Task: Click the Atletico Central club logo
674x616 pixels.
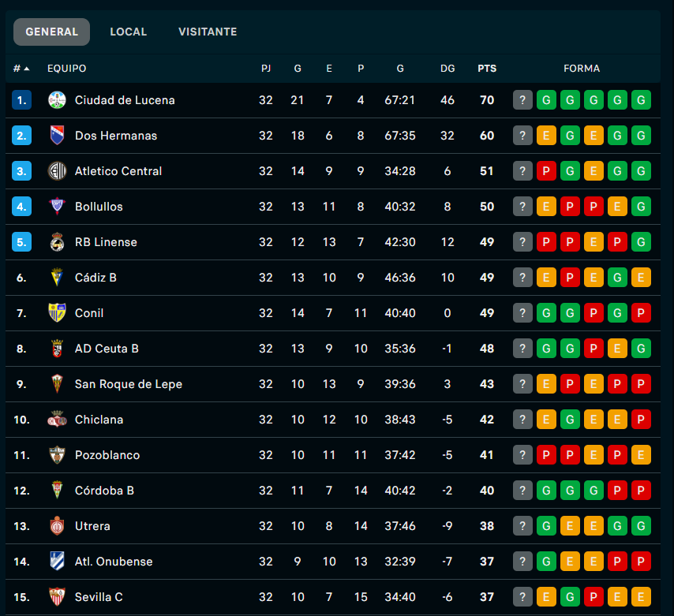Action: click(x=57, y=171)
